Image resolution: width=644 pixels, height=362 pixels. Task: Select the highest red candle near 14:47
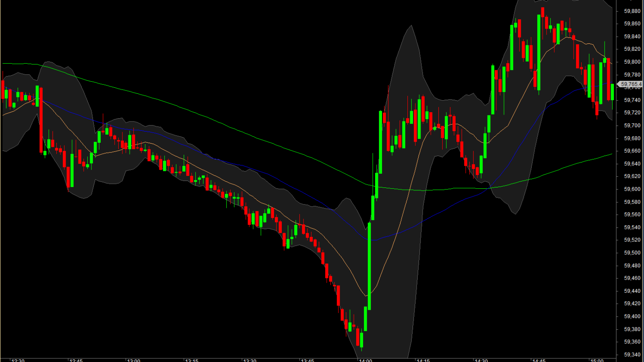(x=543, y=12)
